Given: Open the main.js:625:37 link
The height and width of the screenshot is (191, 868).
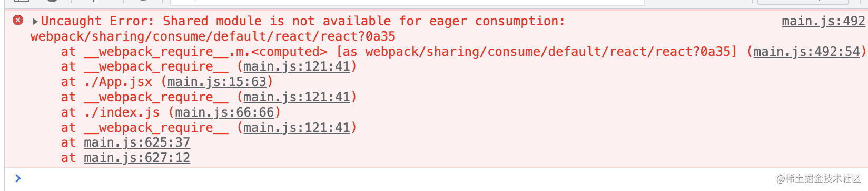Looking at the screenshot, I should 137,142.
